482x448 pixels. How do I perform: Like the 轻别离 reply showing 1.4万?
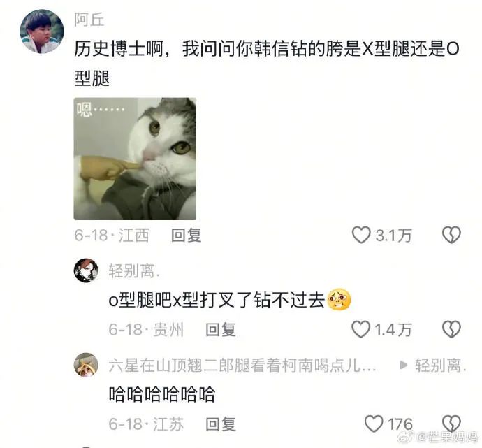[x=361, y=329]
